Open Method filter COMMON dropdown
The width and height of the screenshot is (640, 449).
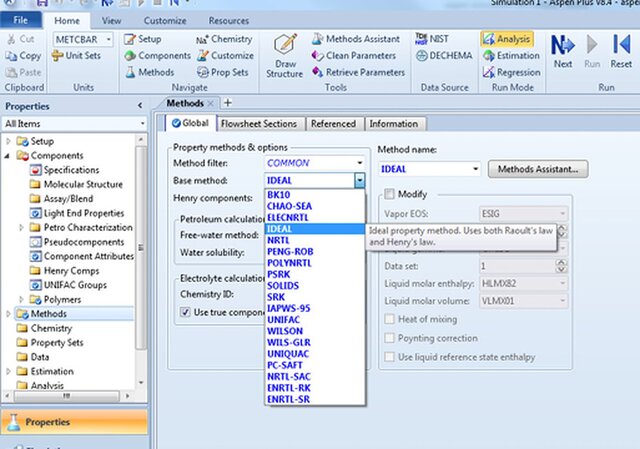click(x=360, y=163)
